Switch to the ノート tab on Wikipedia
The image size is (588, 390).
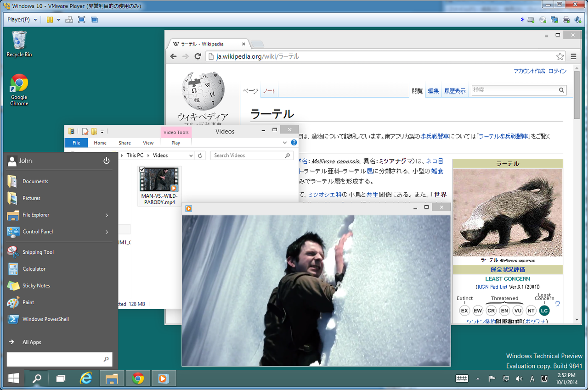click(x=269, y=91)
